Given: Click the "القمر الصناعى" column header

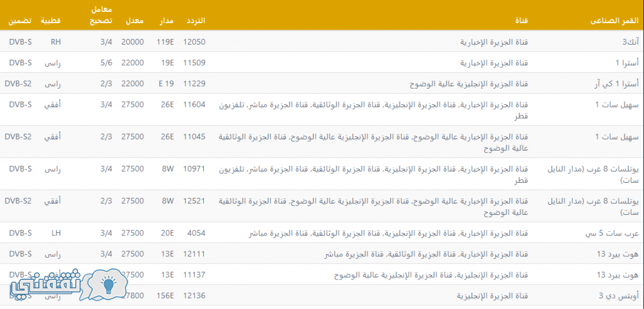Looking at the screenshot, I should click(614, 21).
